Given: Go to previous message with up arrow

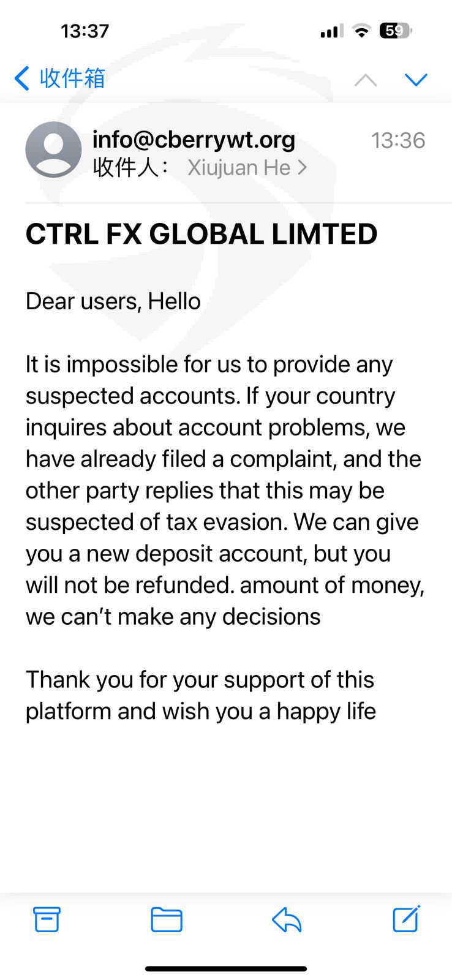Looking at the screenshot, I should [x=366, y=80].
